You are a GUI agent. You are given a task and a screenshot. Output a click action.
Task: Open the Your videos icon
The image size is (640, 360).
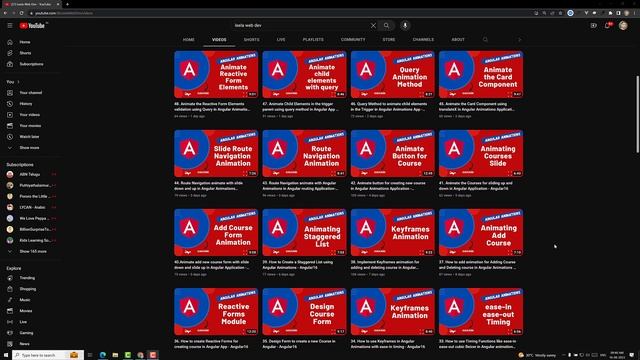pyautogui.click(x=10, y=115)
